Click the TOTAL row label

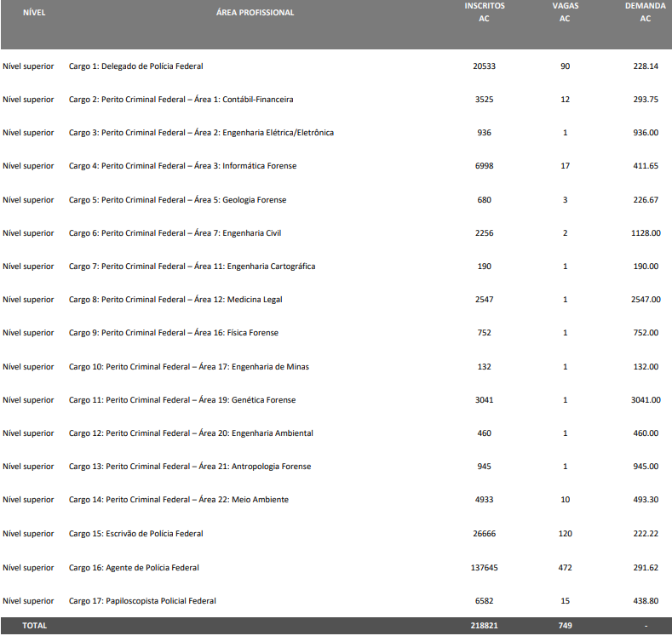[x=35, y=626]
